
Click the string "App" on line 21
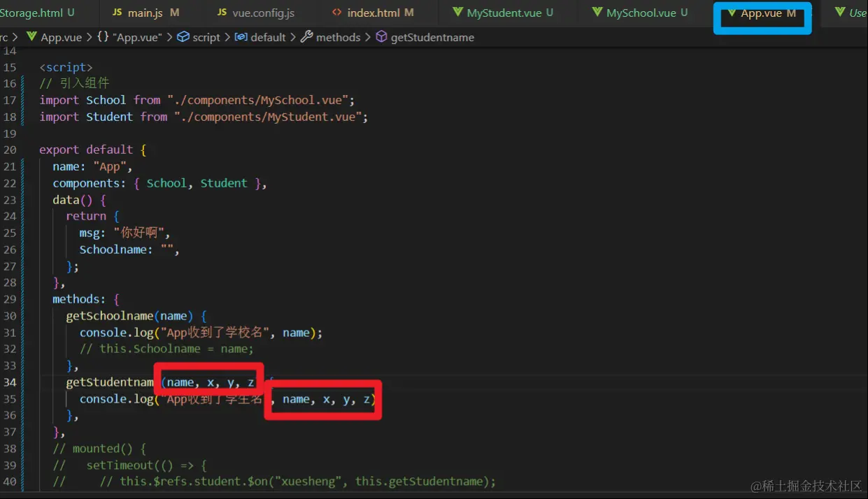109,166
